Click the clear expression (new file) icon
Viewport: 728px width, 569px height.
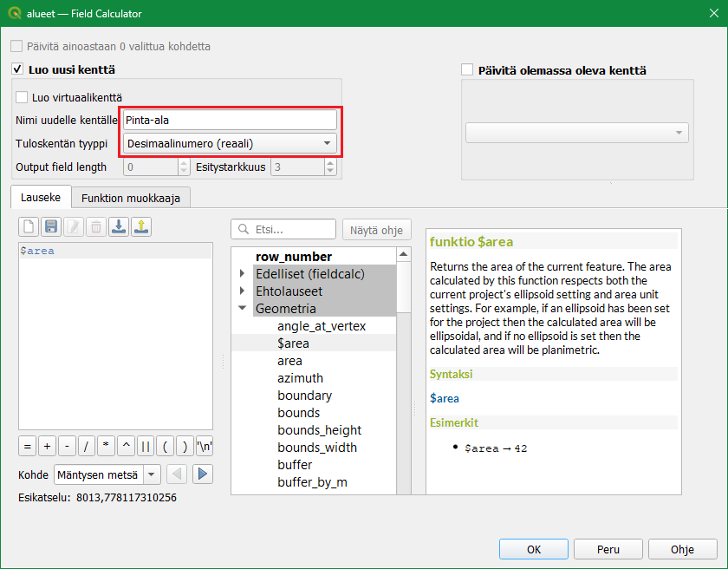pos(29,227)
